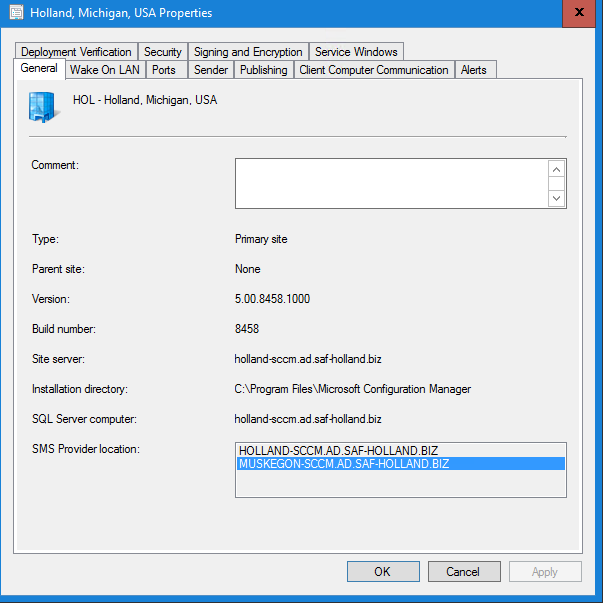603x604 pixels.
Task: Open the Sender tab
Action: [211, 70]
